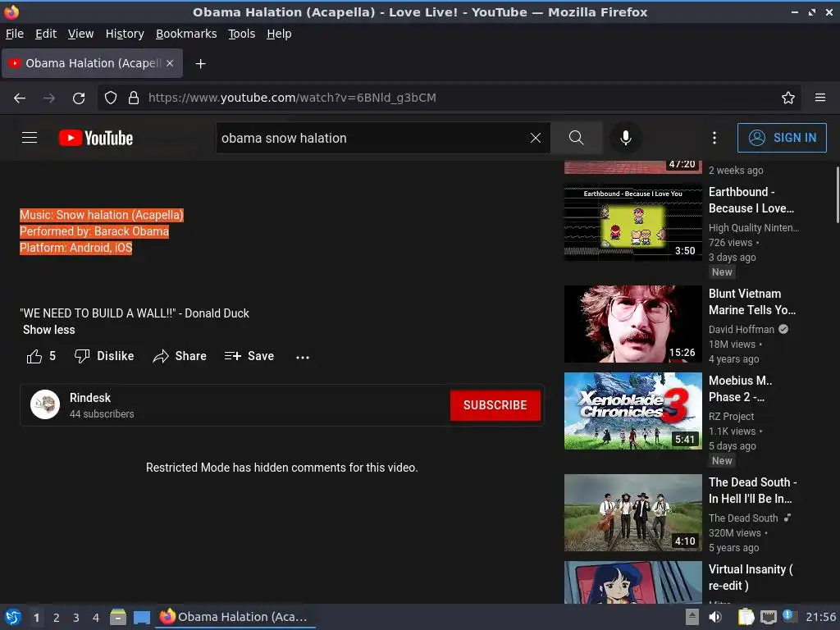Image resolution: width=840 pixels, height=630 pixels.
Task: Reload the current page
Action: pyautogui.click(x=79, y=98)
